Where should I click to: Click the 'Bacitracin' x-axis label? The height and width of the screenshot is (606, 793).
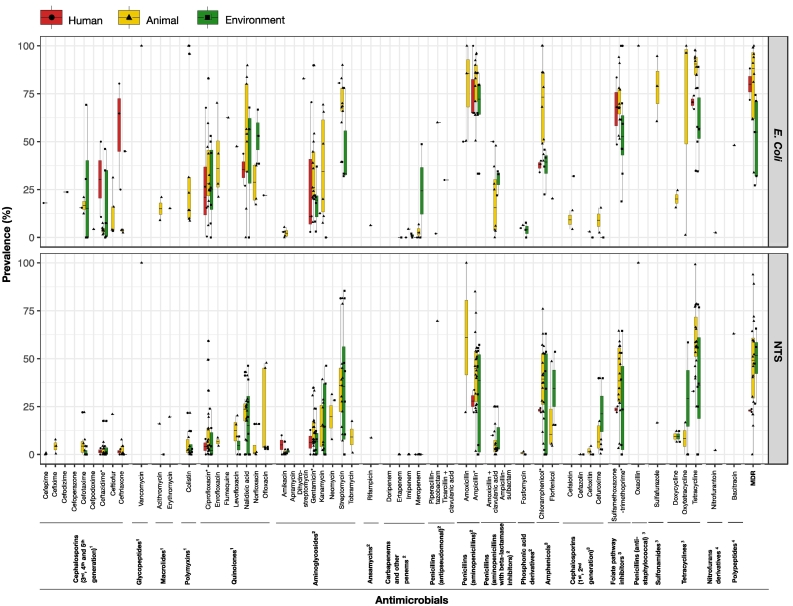[x=734, y=486]
